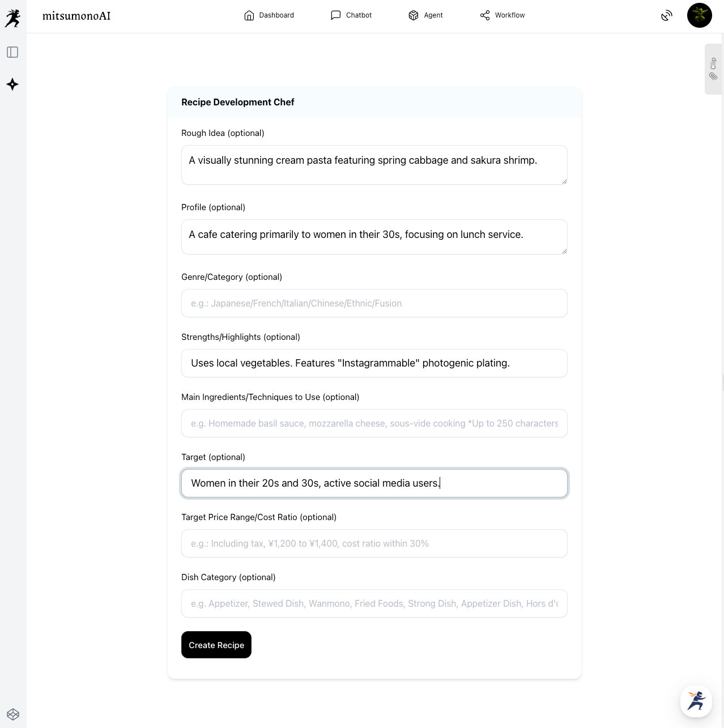Click the mitsumonoAI brand name link
This screenshot has width=724, height=728.
pos(76,16)
